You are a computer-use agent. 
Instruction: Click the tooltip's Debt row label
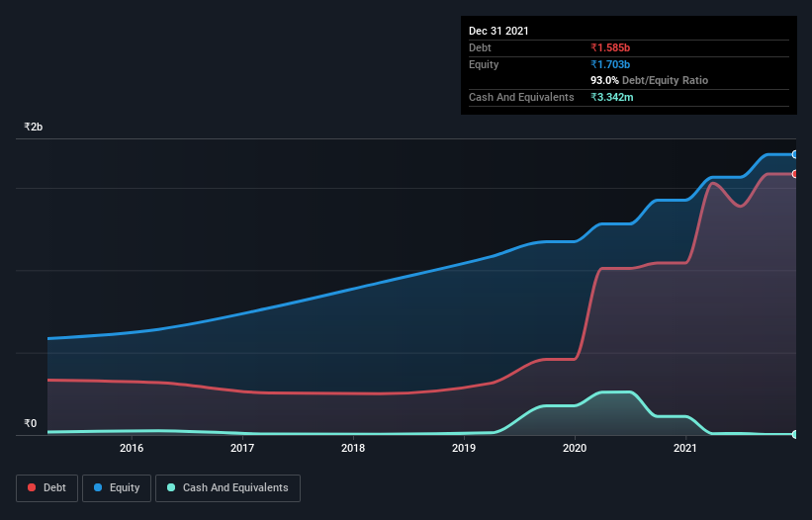pos(480,47)
